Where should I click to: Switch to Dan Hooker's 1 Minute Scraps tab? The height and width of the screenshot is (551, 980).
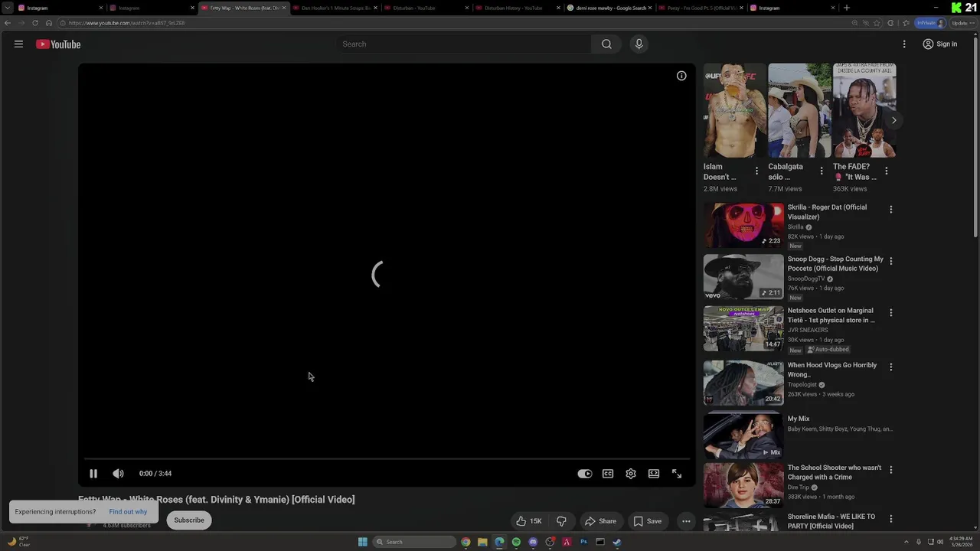335,8
